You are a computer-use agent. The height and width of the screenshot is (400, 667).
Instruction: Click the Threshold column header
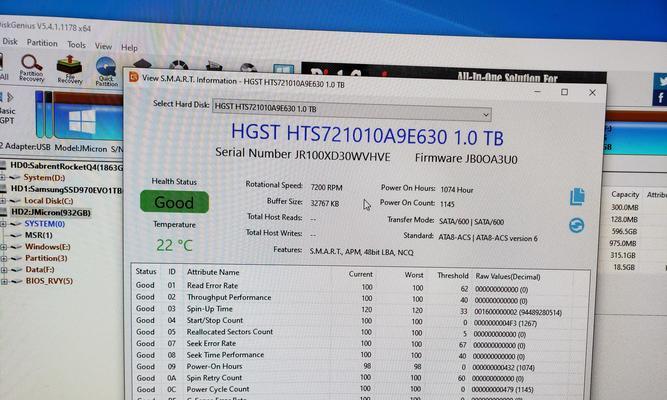[x=453, y=275]
